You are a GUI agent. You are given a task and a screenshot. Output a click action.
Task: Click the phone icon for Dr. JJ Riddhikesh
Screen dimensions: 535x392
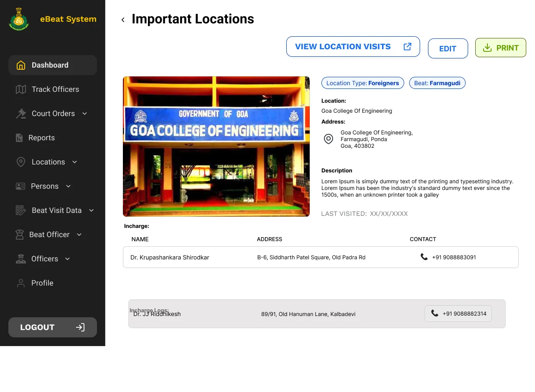point(435,313)
